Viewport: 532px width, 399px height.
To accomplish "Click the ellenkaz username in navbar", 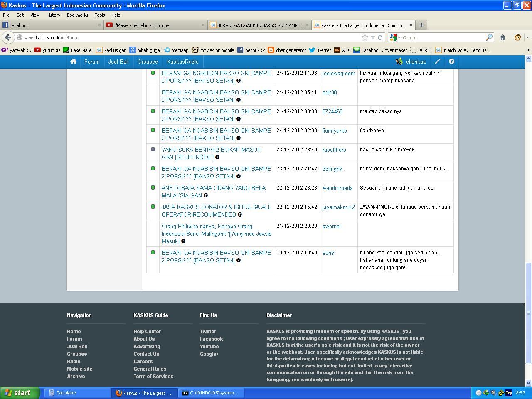I will [x=416, y=62].
